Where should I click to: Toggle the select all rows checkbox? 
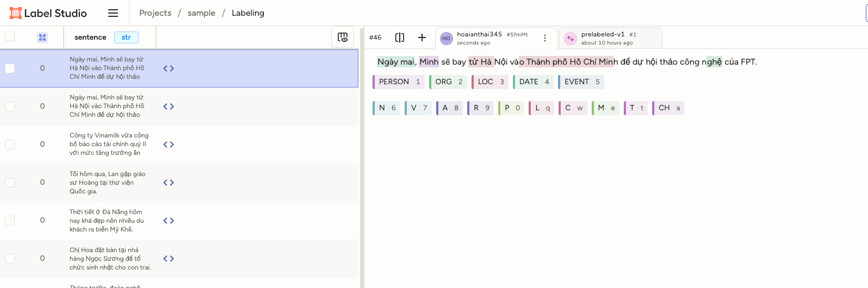(10, 37)
